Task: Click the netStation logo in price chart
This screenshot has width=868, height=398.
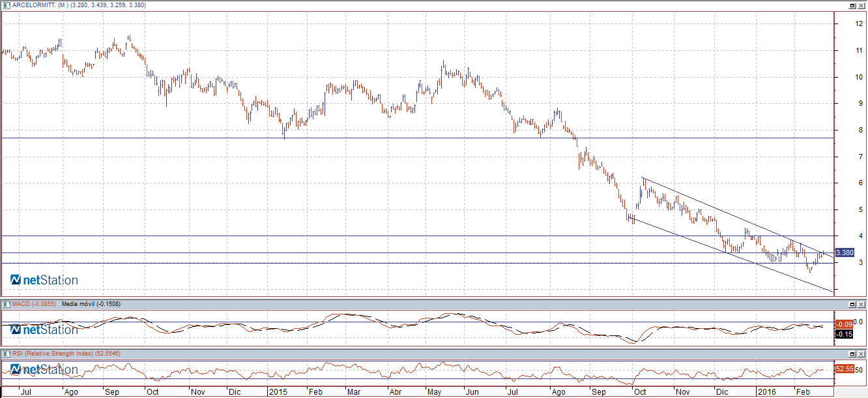Action: (44, 280)
